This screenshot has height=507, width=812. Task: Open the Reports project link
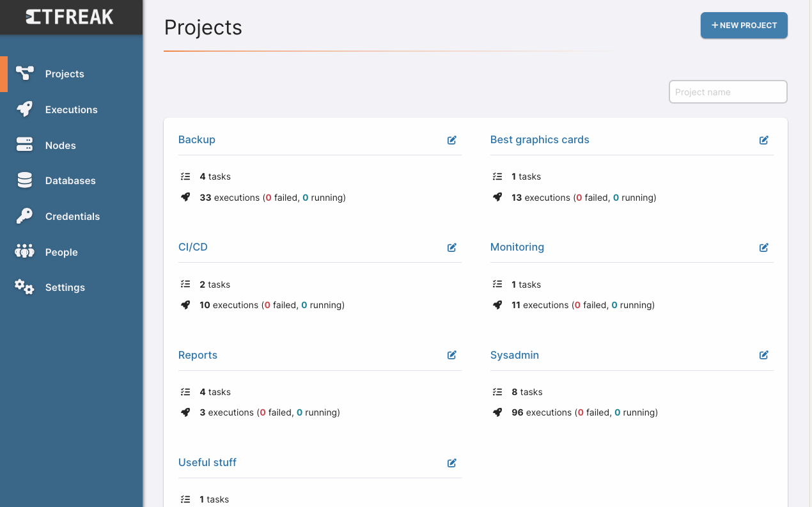tap(198, 355)
